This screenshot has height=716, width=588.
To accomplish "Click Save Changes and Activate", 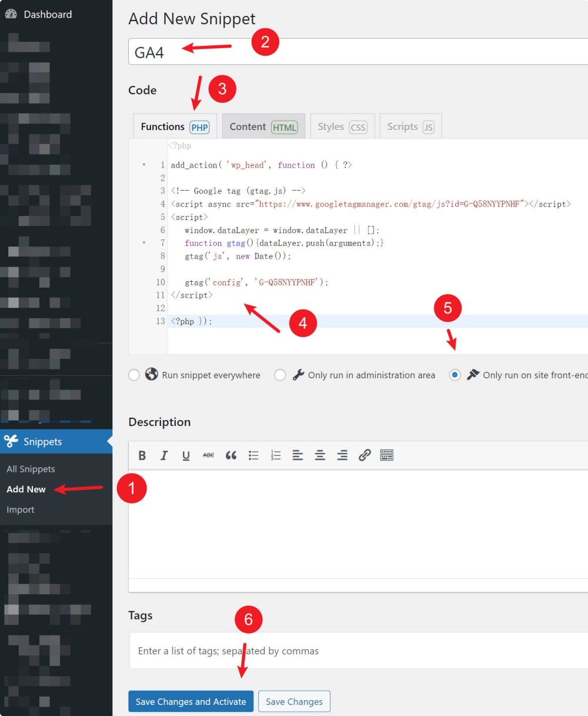I will pyautogui.click(x=191, y=701).
